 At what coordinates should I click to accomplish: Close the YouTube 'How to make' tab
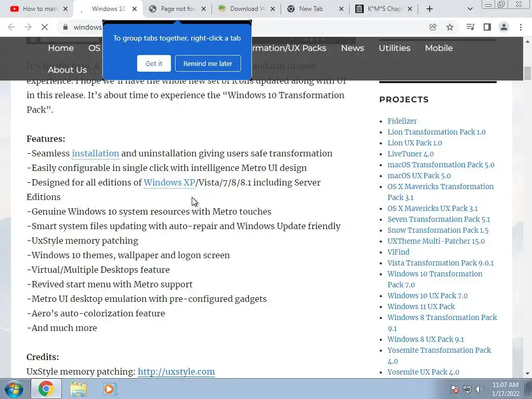(x=65, y=9)
